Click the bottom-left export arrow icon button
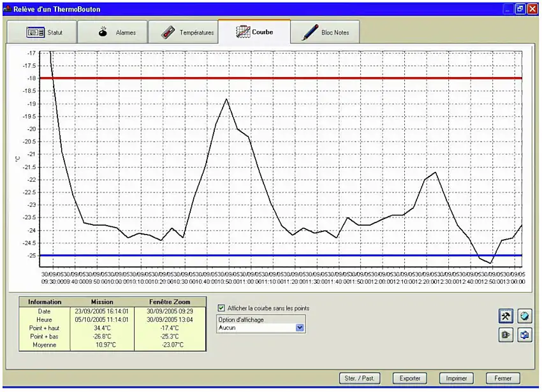The image size is (542, 392). [x=506, y=335]
